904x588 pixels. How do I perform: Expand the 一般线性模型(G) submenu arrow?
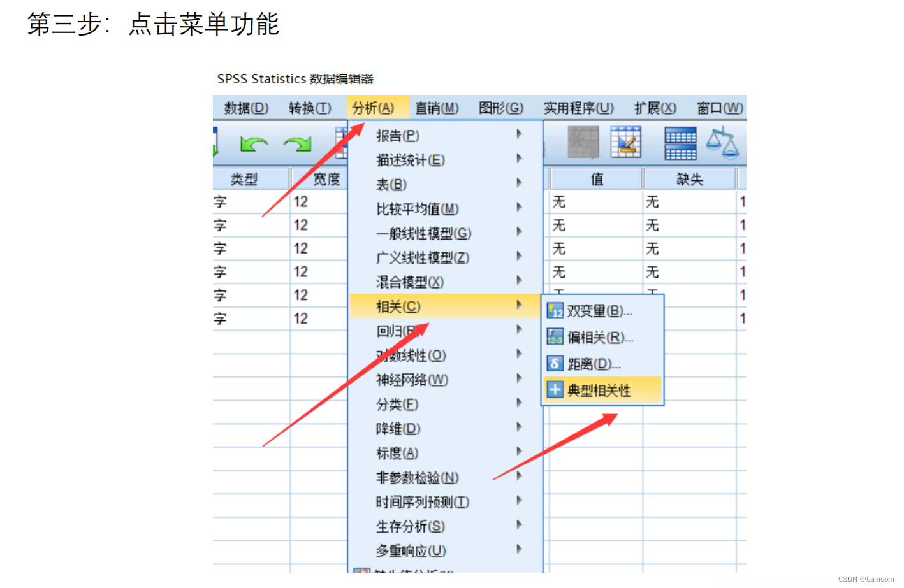pos(519,232)
